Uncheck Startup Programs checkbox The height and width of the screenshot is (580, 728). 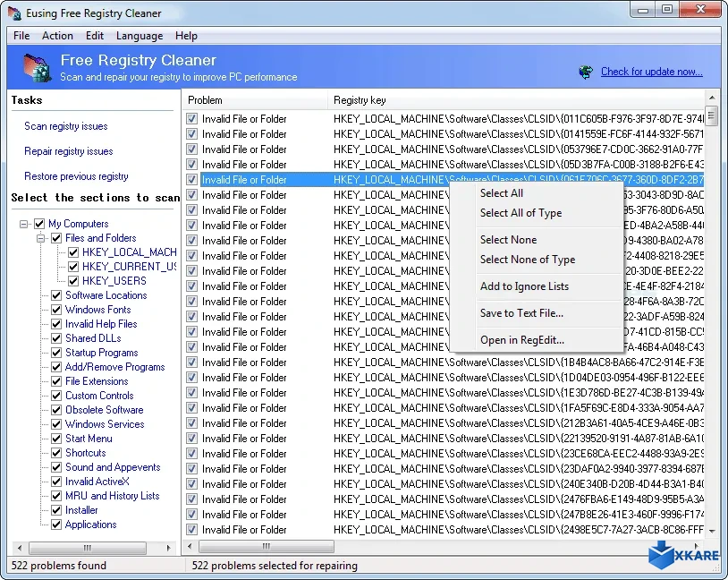pyautogui.click(x=56, y=353)
